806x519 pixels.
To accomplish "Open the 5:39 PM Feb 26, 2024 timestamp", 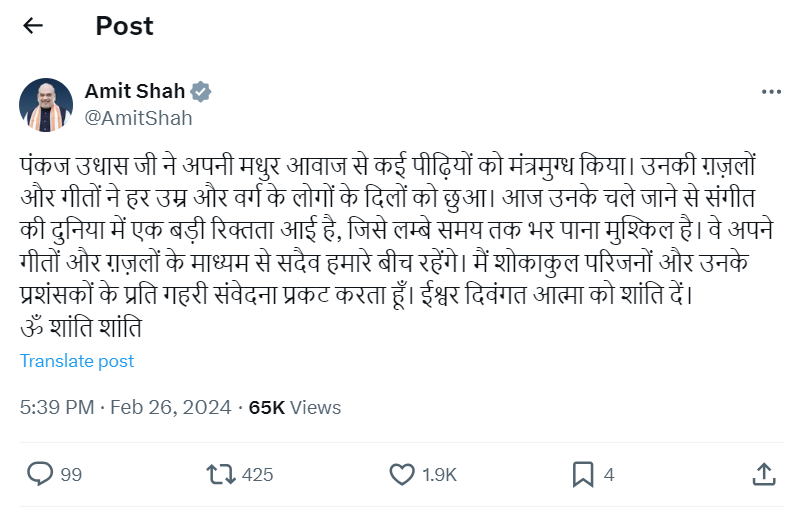I will [126, 407].
